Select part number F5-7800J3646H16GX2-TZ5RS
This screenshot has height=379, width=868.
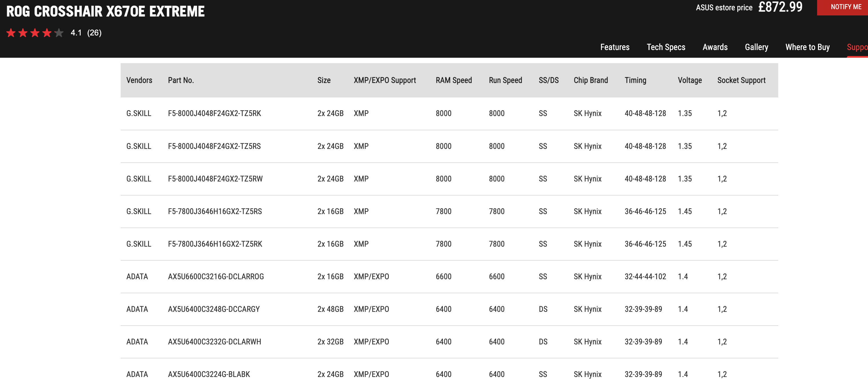pyautogui.click(x=215, y=212)
